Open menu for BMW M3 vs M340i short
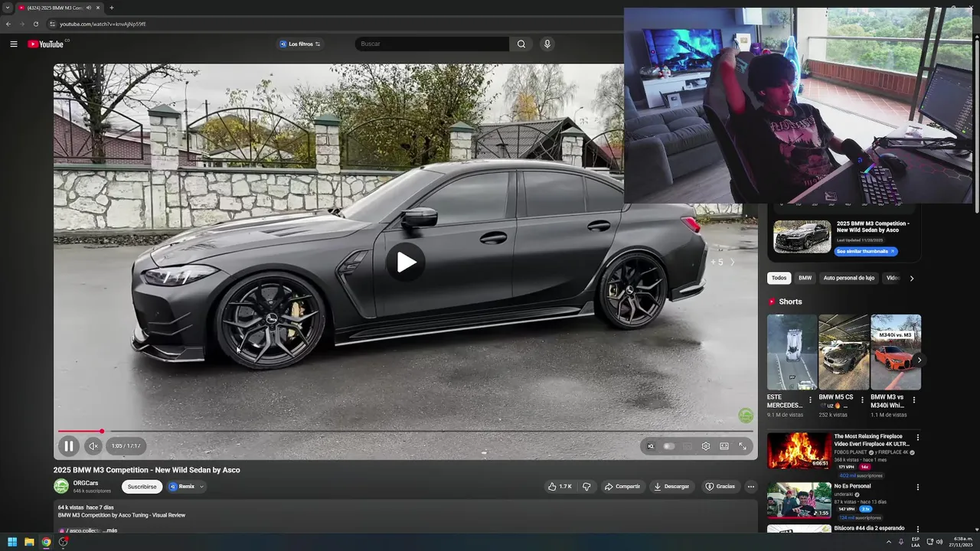Image resolution: width=980 pixels, height=551 pixels. 913,399
